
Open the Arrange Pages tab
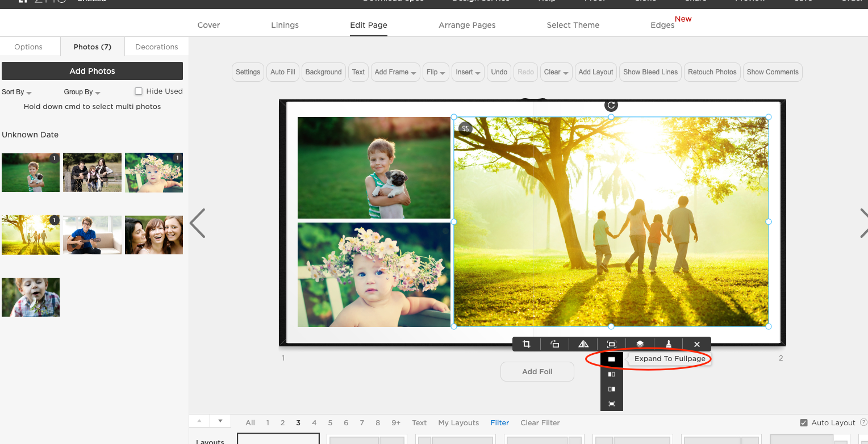point(467,25)
